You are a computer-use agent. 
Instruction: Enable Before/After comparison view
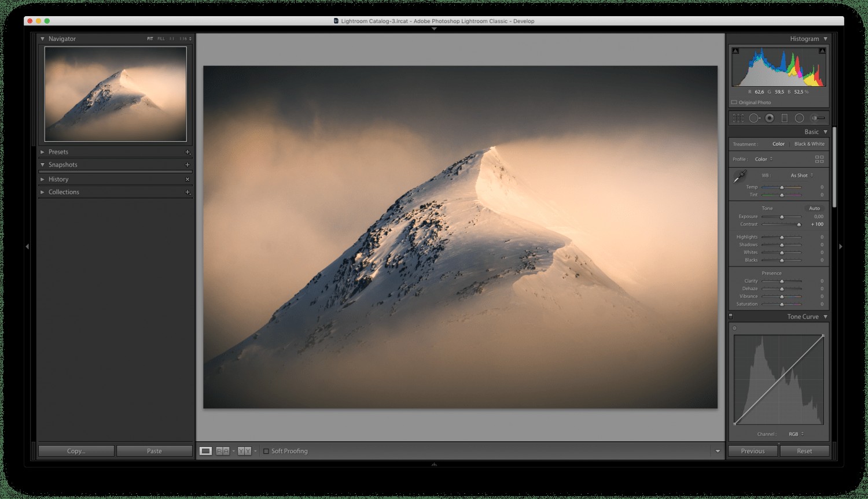[222, 451]
